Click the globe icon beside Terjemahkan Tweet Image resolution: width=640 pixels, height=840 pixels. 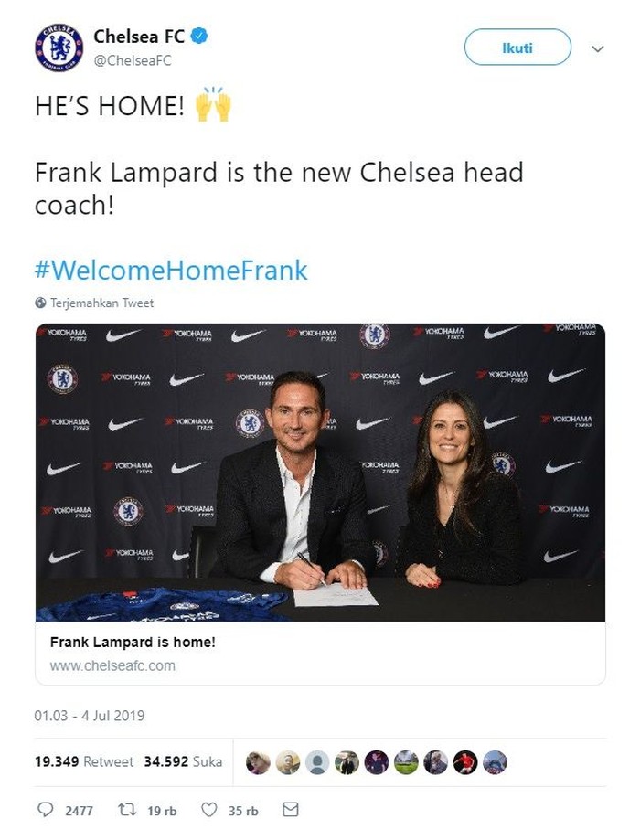tap(40, 303)
